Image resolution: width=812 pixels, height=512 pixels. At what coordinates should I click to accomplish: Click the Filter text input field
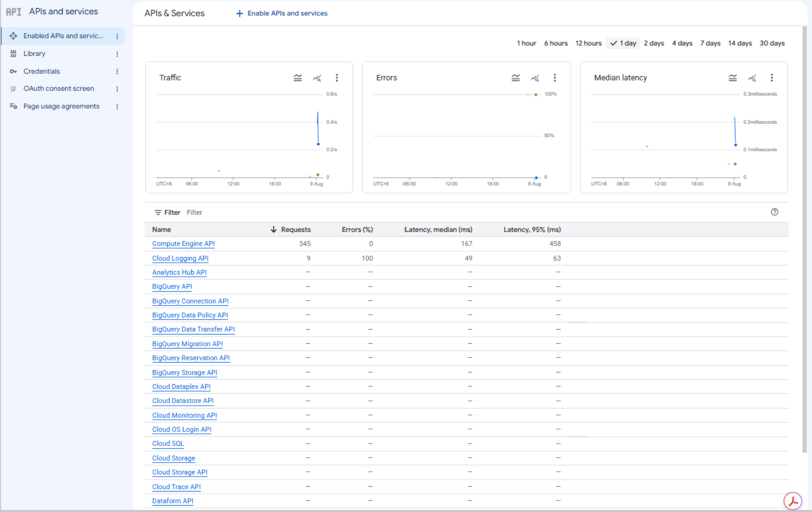[x=474, y=212]
